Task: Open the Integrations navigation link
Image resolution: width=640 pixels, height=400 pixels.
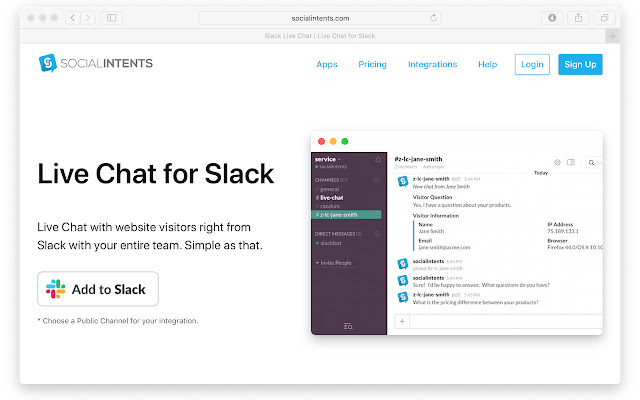Action: tap(433, 64)
